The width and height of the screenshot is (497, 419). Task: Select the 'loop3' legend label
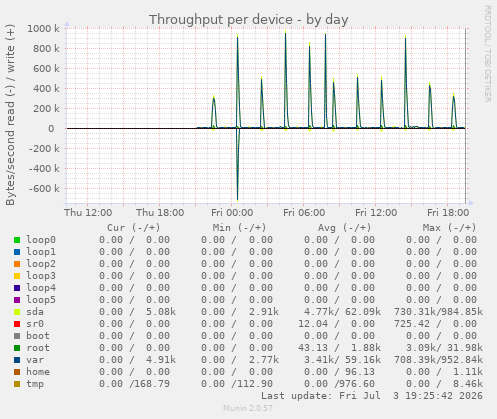coord(41,276)
